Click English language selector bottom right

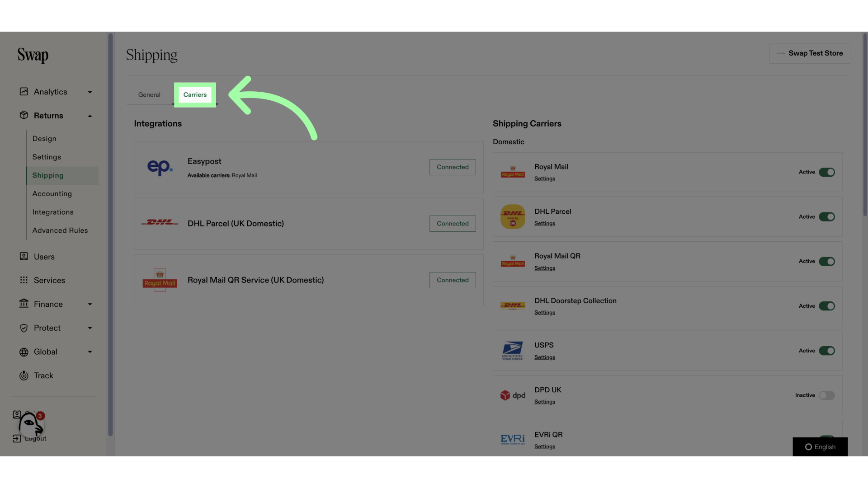(821, 446)
